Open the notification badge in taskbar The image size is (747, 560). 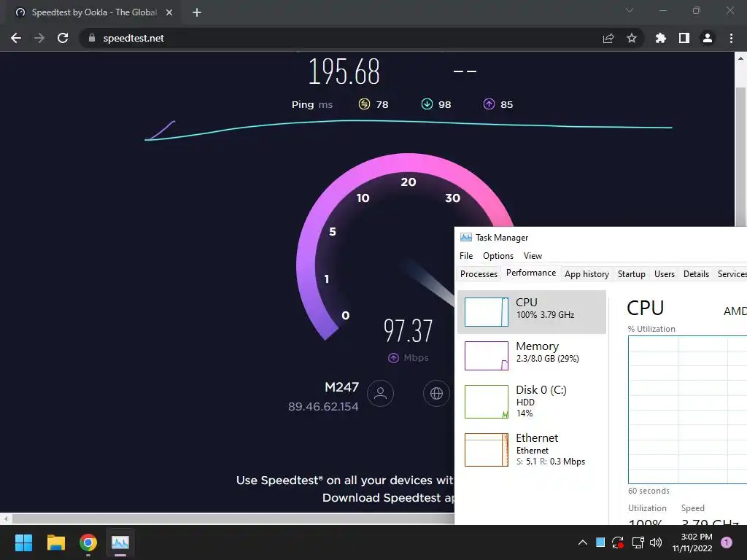tap(727, 542)
